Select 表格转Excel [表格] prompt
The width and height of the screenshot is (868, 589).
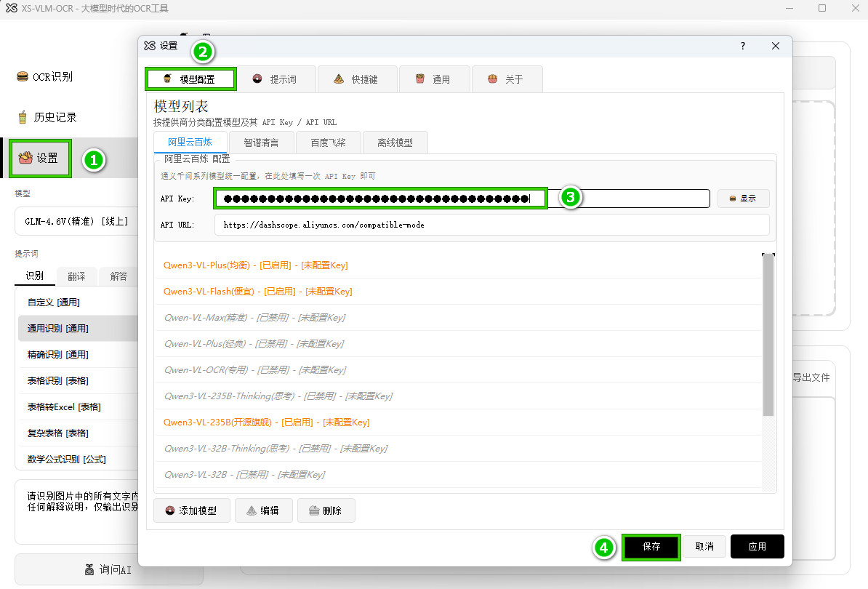click(x=78, y=407)
